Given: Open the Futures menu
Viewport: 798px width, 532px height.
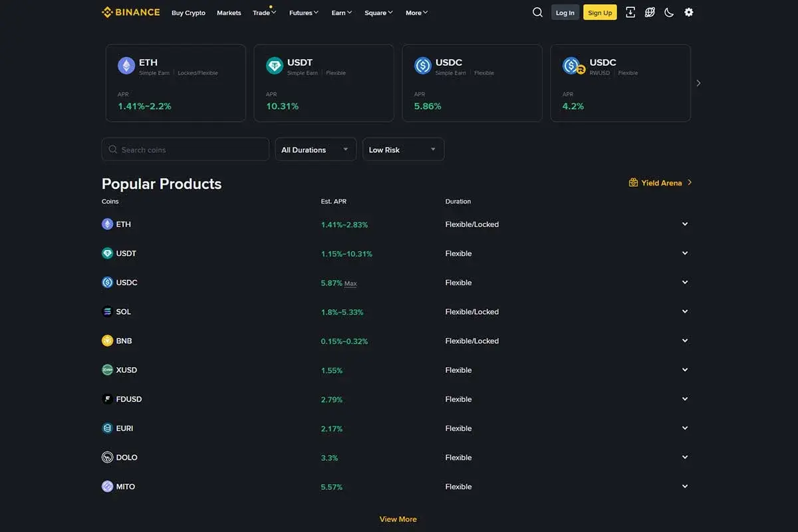Looking at the screenshot, I should 304,13.
